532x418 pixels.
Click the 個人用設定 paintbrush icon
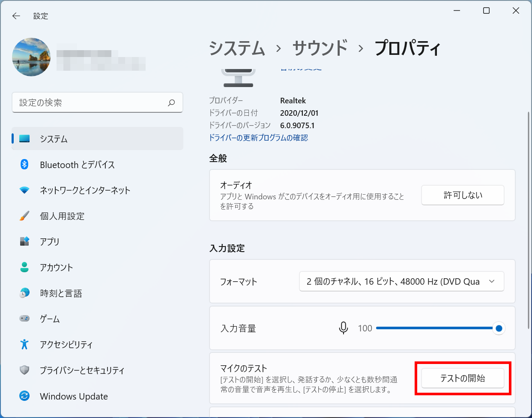tap(24, 216)
